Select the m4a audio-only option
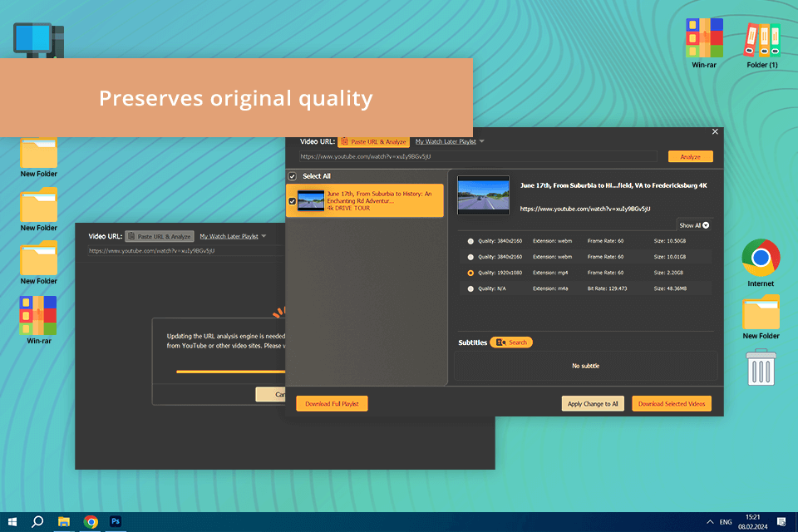Screen dimensions: 798x532 point(470,288)
